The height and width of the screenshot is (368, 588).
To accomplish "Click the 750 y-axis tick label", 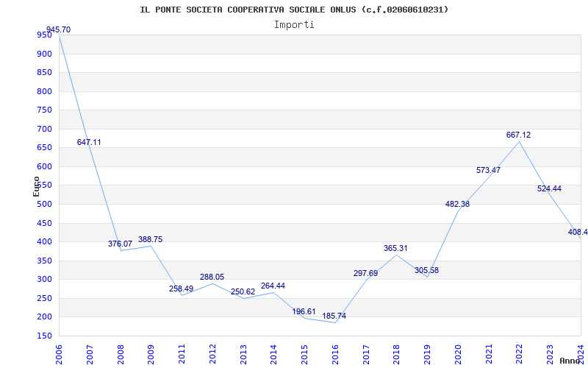I will [x=44, y=110].
